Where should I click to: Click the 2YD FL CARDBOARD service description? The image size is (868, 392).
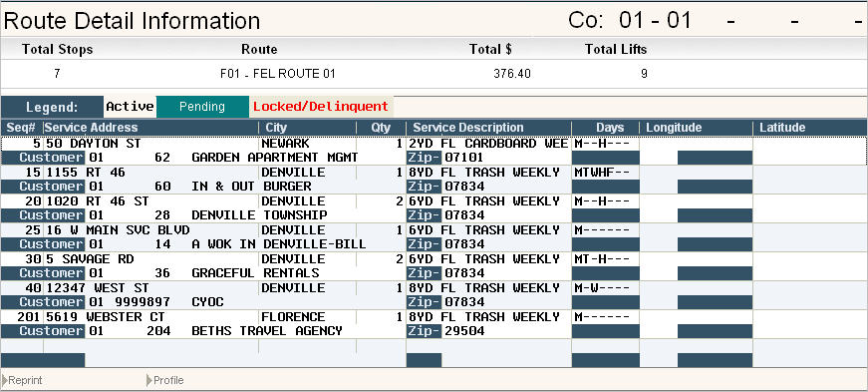pos(488,144)
